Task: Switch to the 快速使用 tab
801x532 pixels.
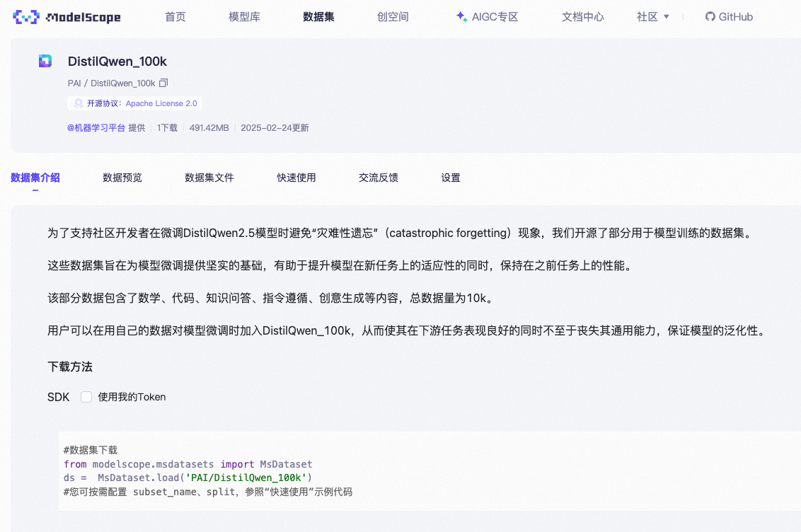Action: coord(296,178)
